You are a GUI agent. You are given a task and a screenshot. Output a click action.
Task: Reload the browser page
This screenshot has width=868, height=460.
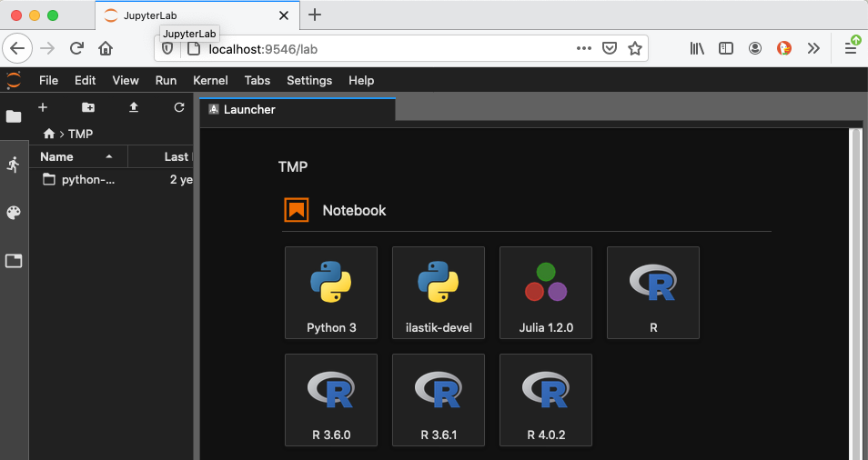[76, 49]
